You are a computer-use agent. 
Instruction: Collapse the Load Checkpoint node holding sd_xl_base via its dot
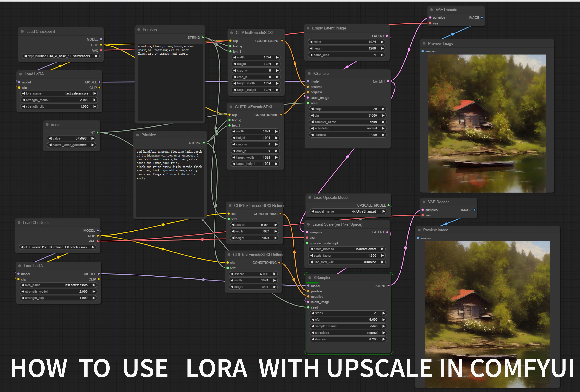pyautogui.click(x=22, y=31)
